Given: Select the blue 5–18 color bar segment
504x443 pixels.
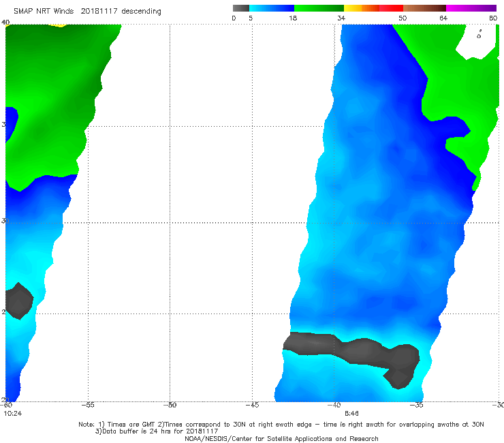Looking at the screenshot, I should click(x=272, y=8).
